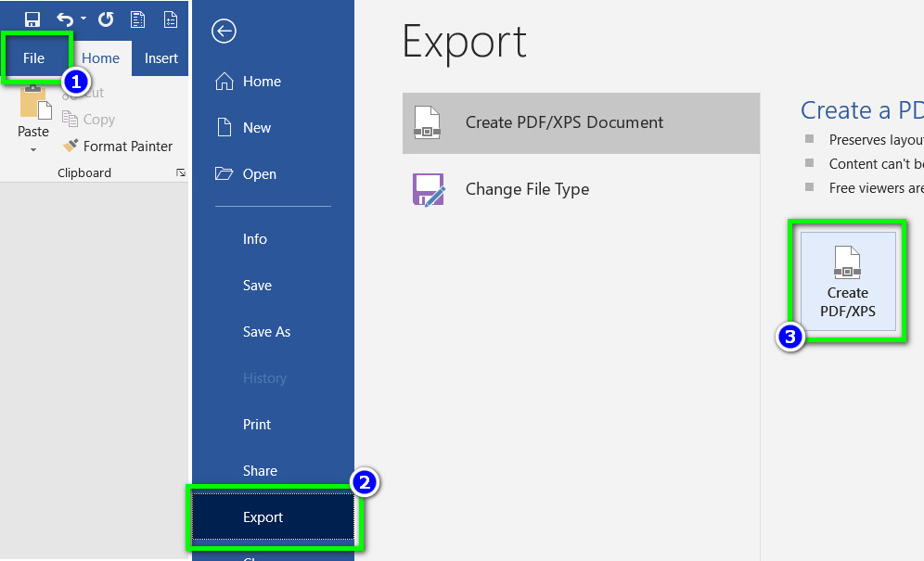Viewport: 924px width, 561px height.
Task: Switch to the Insert ribbon tab
Action: (160, 57)
